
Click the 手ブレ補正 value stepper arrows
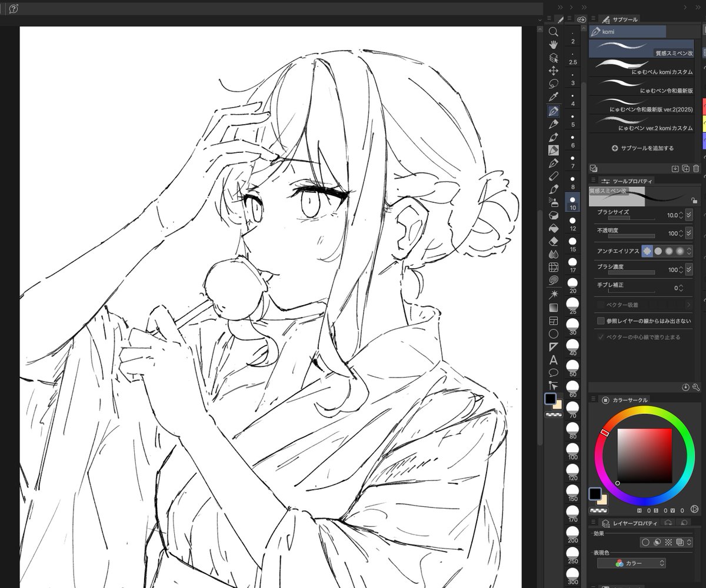coord(681,288)
